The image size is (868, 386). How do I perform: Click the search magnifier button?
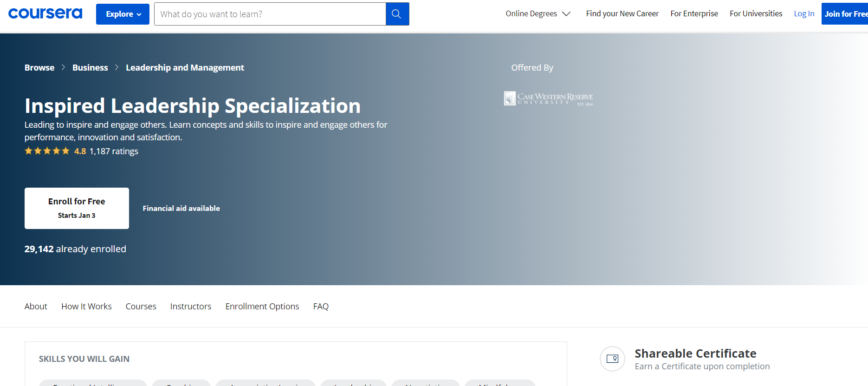click(397, 14)
